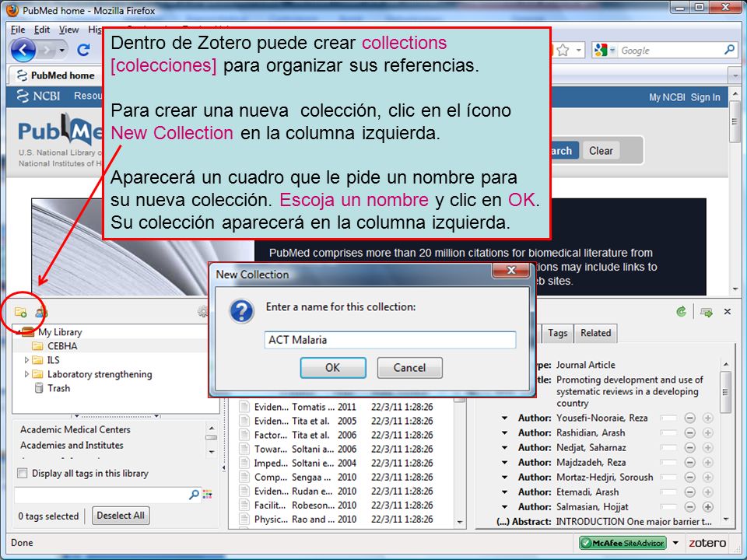Click the New Group icon in Zotero
The width and height of the screenshot is (747, 560).
point(41,313)
